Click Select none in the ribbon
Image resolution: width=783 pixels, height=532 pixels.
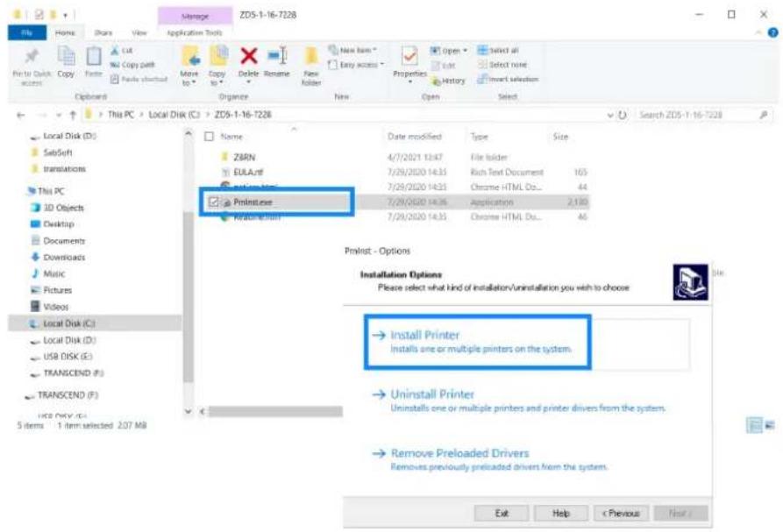pyautogui.click(x=502, y=65)
